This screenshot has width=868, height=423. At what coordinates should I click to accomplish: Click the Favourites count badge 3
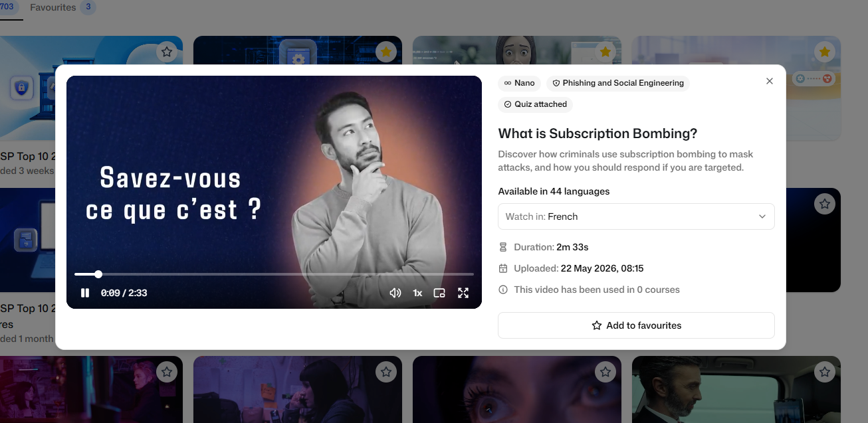88,8
